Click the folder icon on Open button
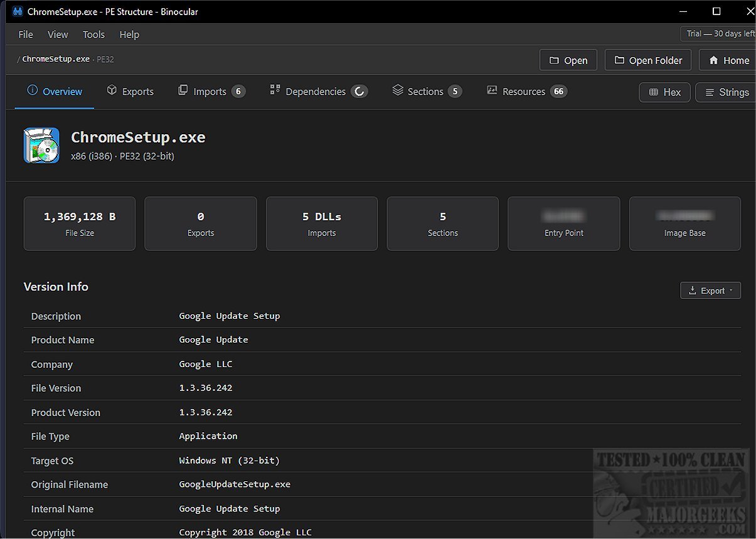 (x=554, y=60)
